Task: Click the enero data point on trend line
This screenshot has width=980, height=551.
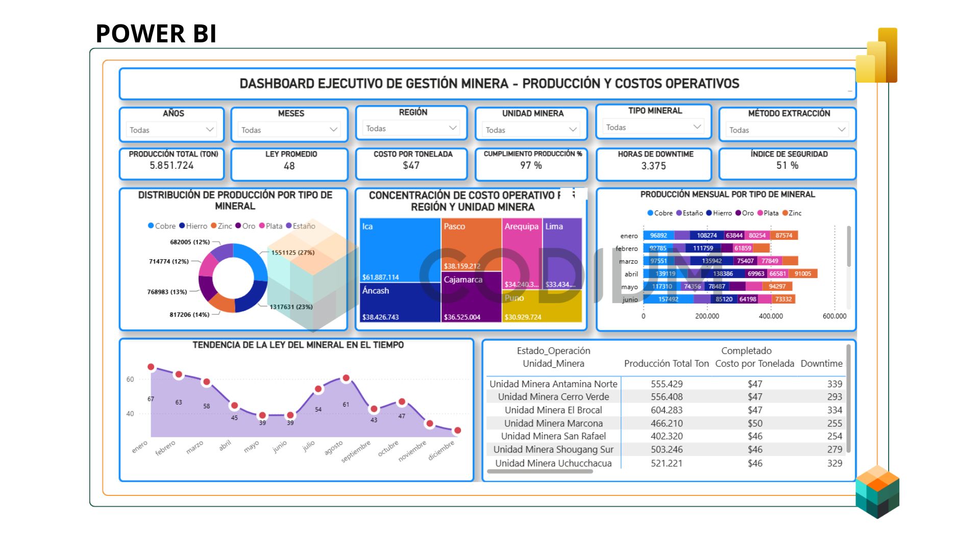Action: click(x=151, y=367)
